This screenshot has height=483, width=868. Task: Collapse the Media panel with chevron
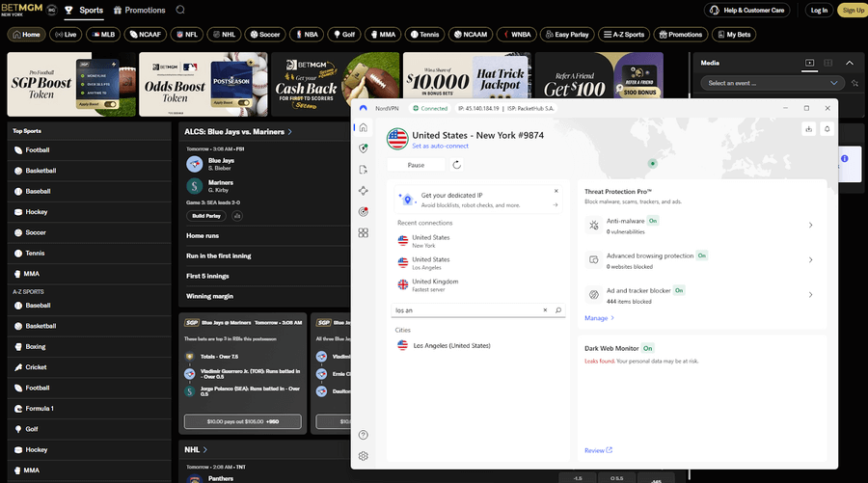point(849,63)
